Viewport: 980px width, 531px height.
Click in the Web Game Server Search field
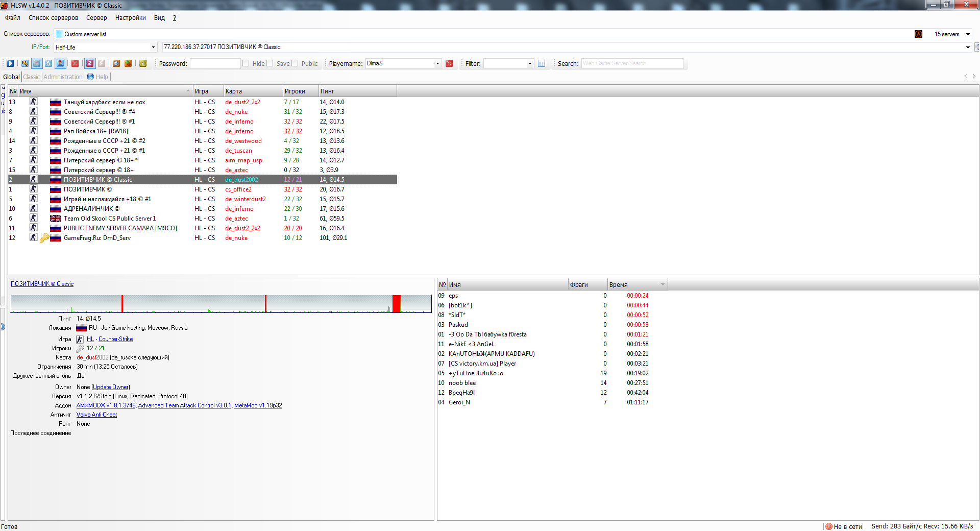631,63
